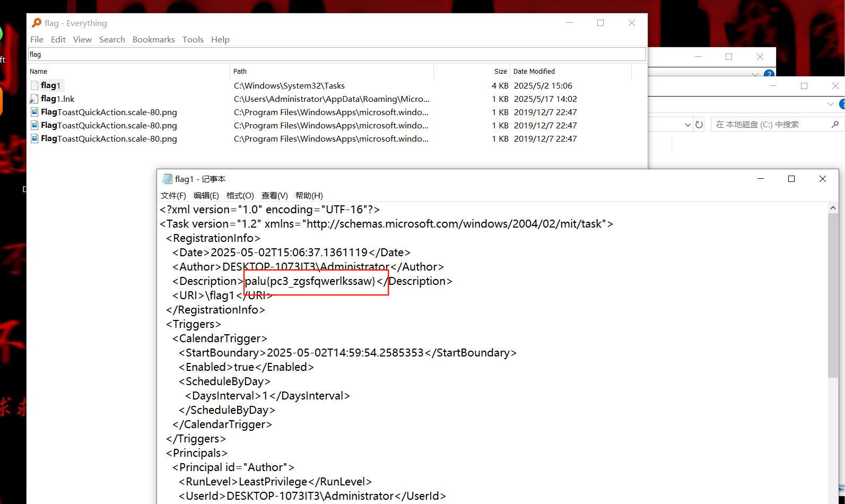Maximize the flag1 Notepad window
This screenshot has height=504, width=845.
[791, 179]
